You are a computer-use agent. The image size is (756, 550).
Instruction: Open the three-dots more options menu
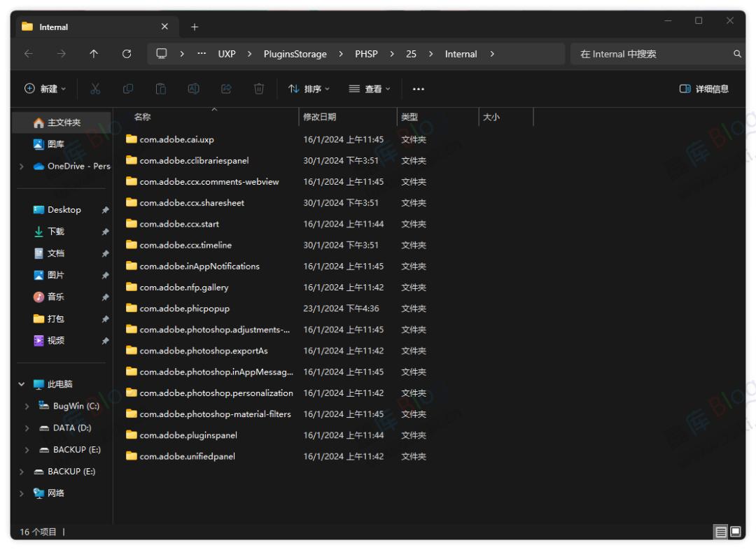(419, 89)
